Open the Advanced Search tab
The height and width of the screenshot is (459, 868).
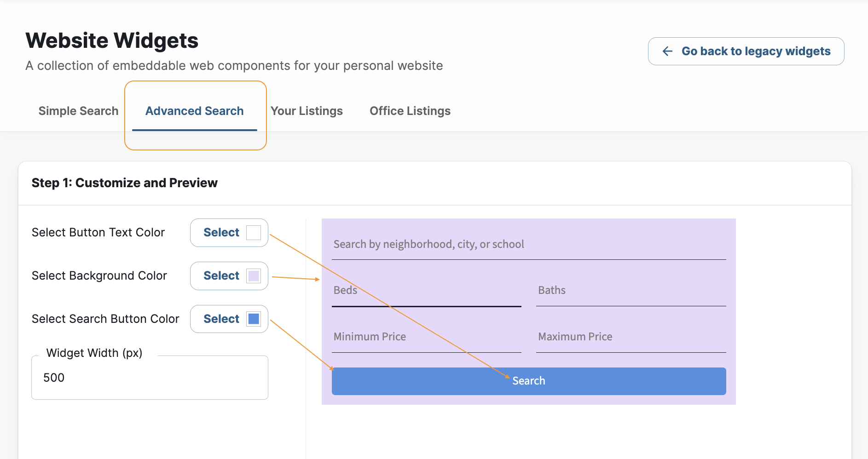(x=195, y=111)
